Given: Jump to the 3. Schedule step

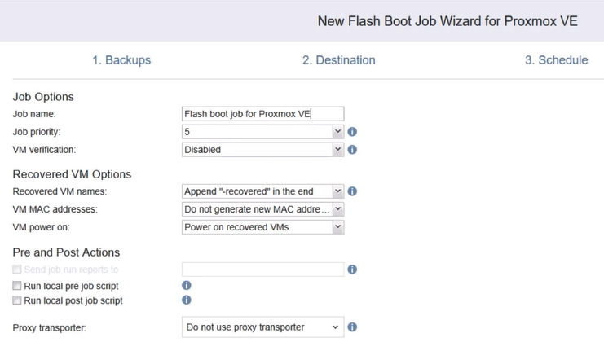Looking at the screenshot, I should coord(556,60).
